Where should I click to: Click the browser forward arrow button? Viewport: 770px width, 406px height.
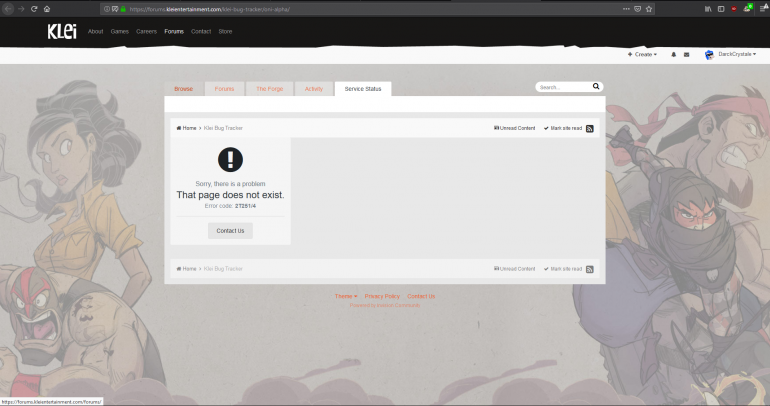[x=21, y=9]
